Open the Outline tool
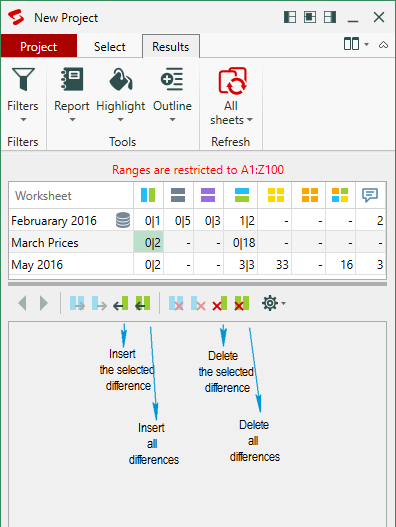Image resolution: width=396 pixels, height=527 pixels. [172, 79]
